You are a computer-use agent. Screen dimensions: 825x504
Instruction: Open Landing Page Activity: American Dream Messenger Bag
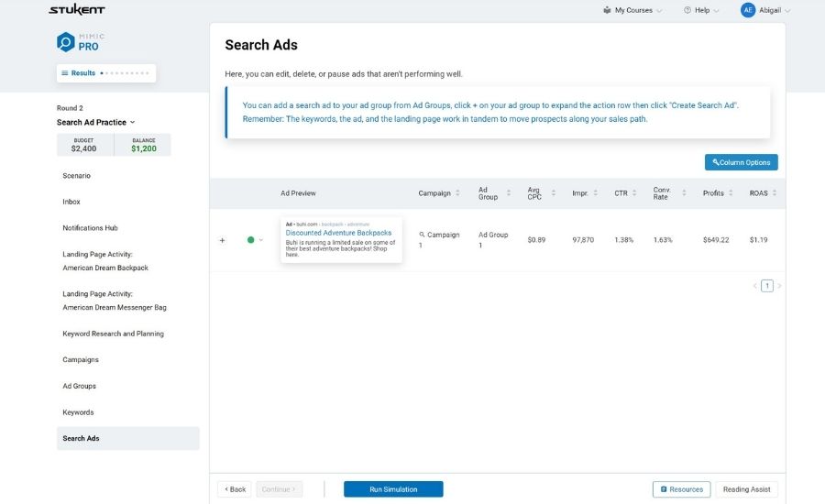click(115, 301)
